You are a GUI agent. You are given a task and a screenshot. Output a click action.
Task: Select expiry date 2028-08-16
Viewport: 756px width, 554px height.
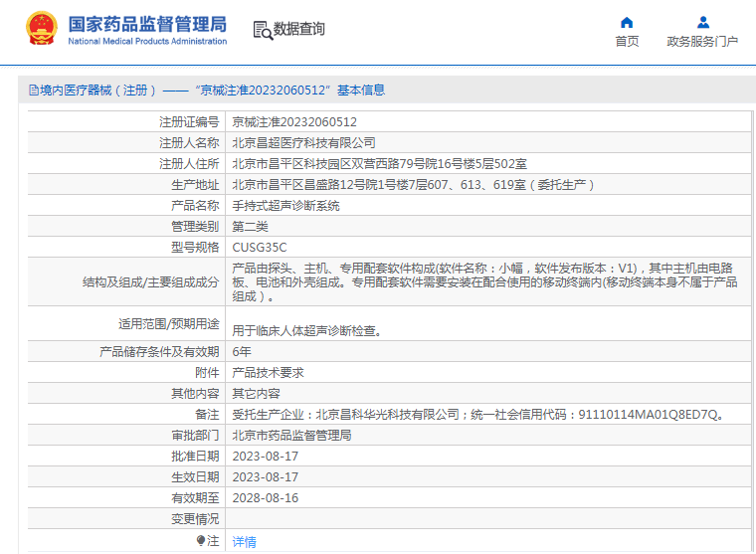[266, 498]
